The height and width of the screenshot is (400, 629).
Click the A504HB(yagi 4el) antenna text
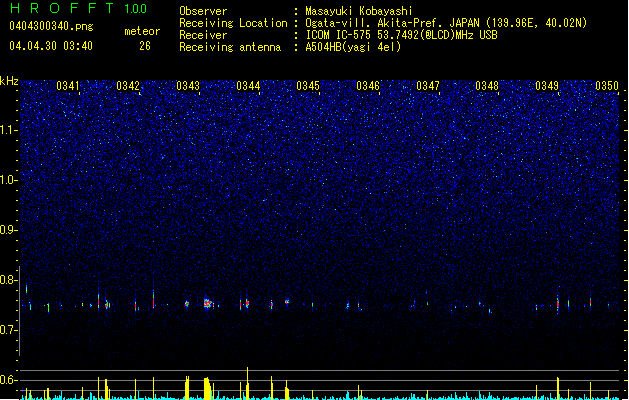[353, 47]
